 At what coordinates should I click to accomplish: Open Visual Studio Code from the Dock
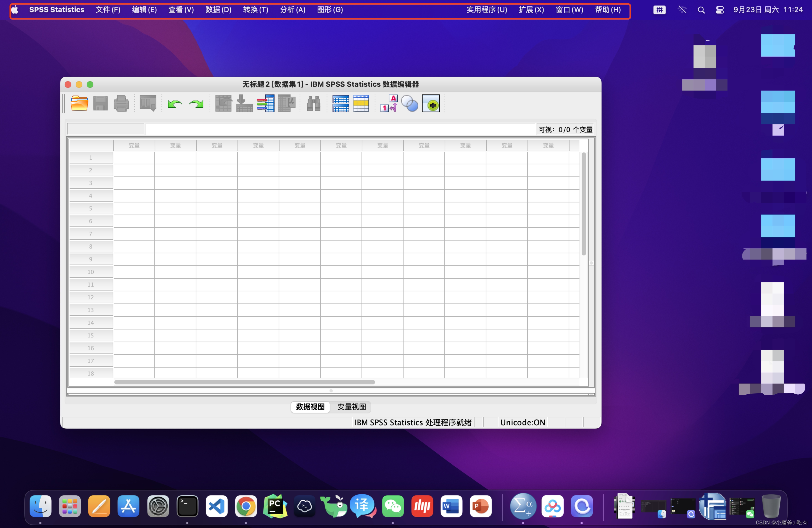[x=217, y=506]
